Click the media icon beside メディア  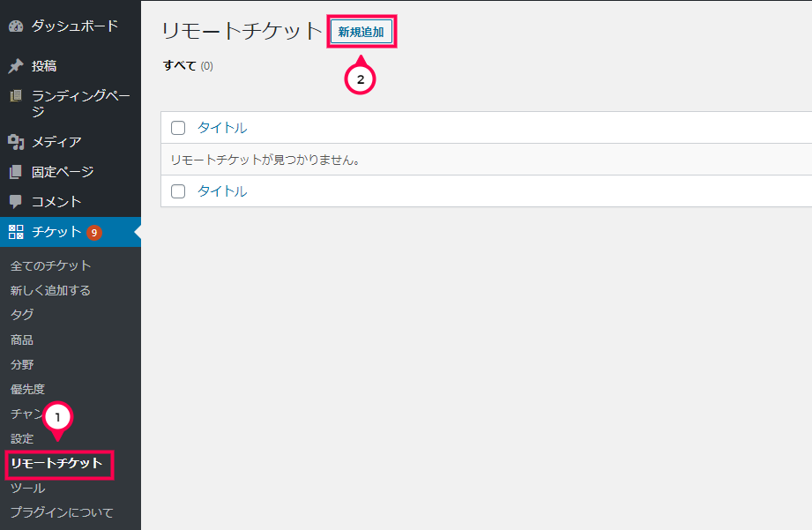coord(16,141)
